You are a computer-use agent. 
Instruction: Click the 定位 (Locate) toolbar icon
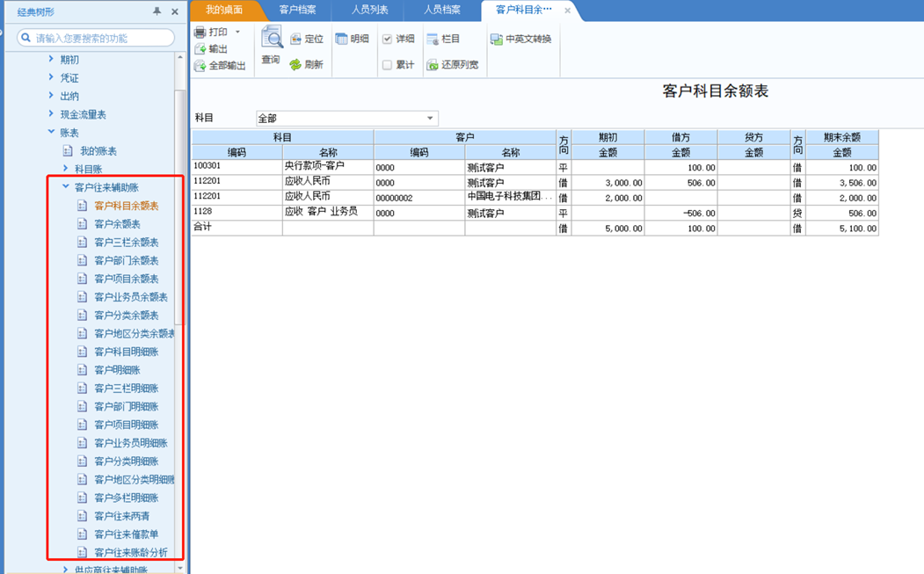(x=295, y=40)
